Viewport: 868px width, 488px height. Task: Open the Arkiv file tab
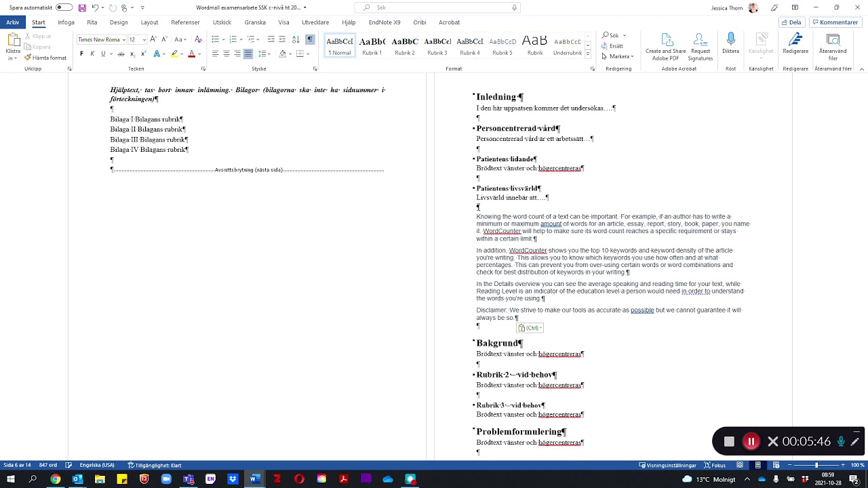click(12, 22)
